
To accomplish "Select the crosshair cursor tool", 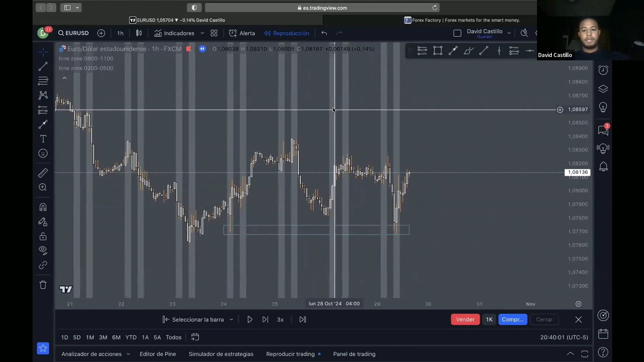I will click(43, 52).
